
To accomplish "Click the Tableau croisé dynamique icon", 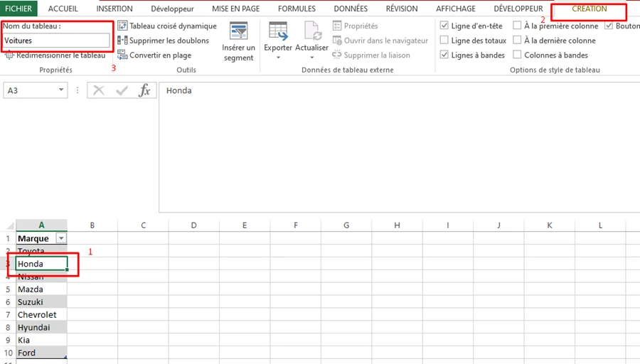I will 122,26.
